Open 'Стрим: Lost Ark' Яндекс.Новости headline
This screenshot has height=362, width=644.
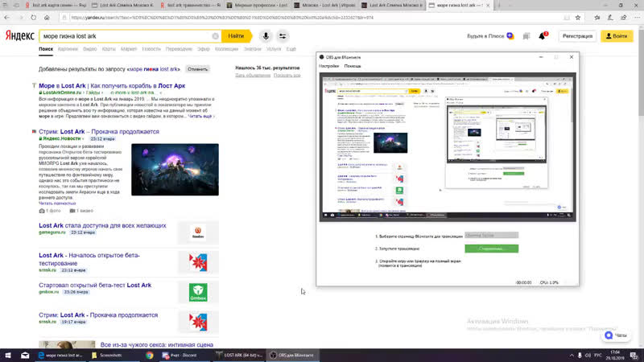click(x=98, y=132)
